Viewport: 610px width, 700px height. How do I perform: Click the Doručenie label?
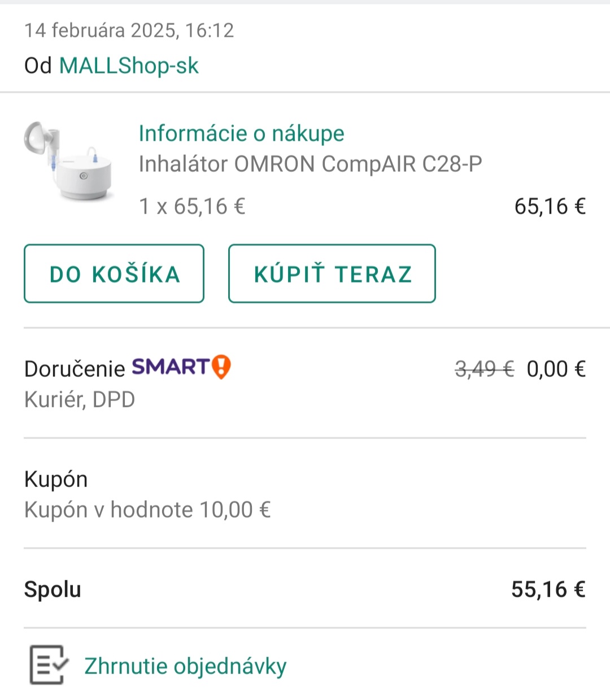click(75, 369)
